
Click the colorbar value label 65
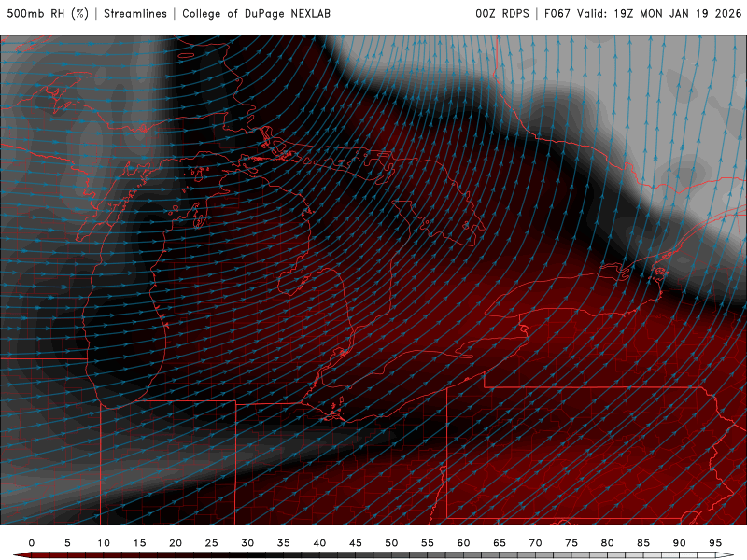[x=500, y=543]
